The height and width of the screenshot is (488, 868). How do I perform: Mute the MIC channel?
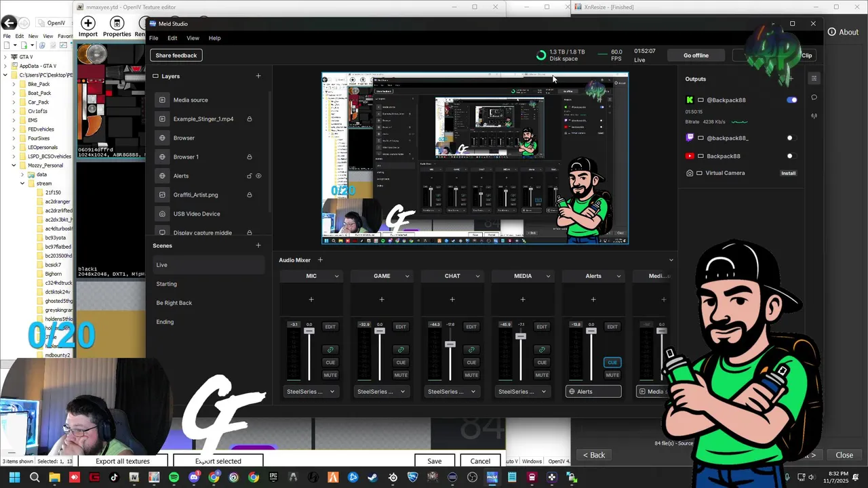click(330, 375)
